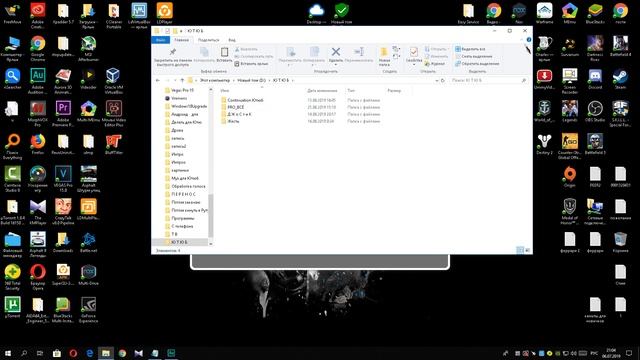Click the Explorer search input field
Image resolution: width=640 pixels, height=360 pixels.
click(x=488, y=80)
